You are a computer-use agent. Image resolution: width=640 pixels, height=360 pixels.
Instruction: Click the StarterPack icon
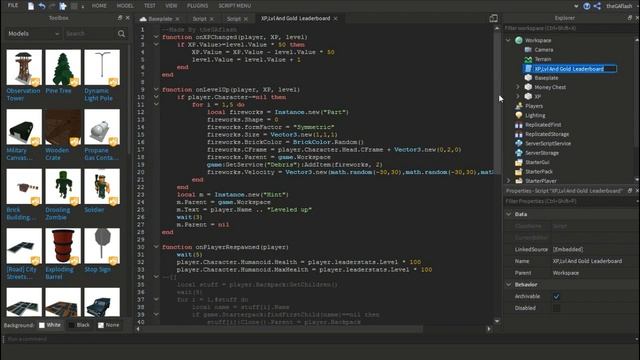click(519, 171)
